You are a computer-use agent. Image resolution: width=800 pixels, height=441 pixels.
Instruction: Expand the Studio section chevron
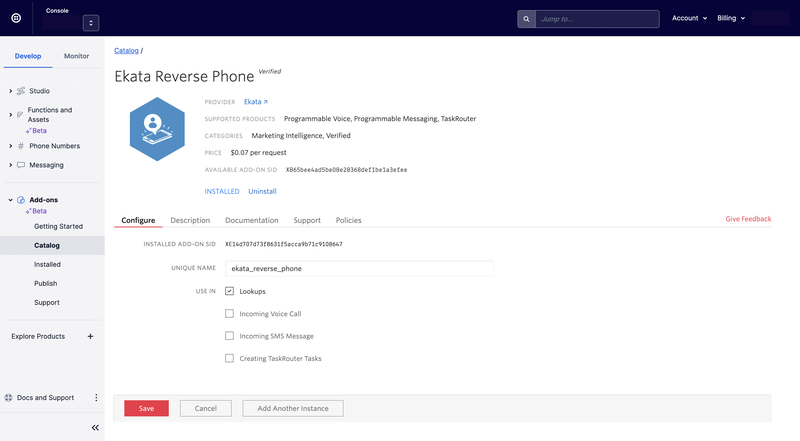pos(10,91)
